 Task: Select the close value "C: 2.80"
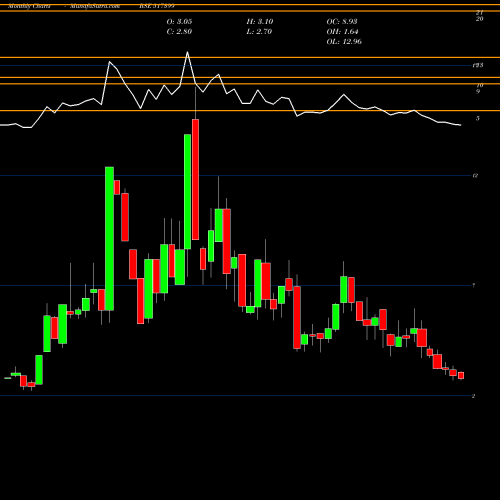tap(179, 32)
